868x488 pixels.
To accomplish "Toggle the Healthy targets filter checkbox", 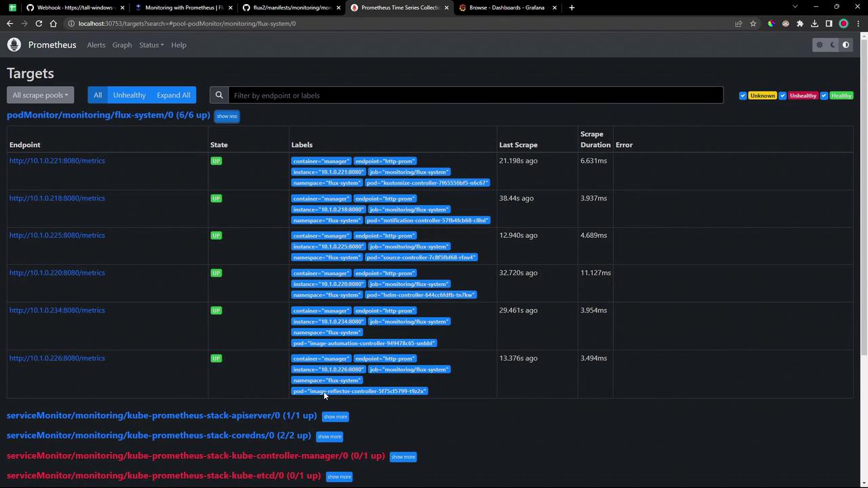I will click(824, 96).
